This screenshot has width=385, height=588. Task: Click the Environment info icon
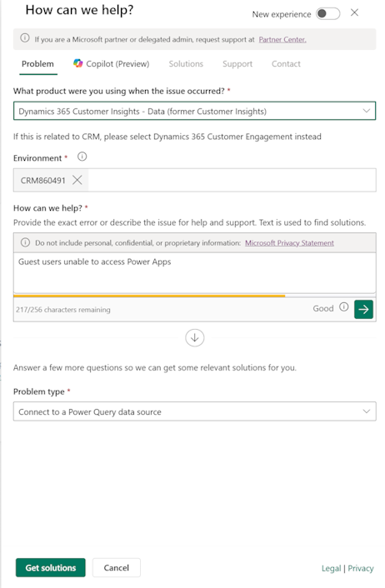pos(82,157)
